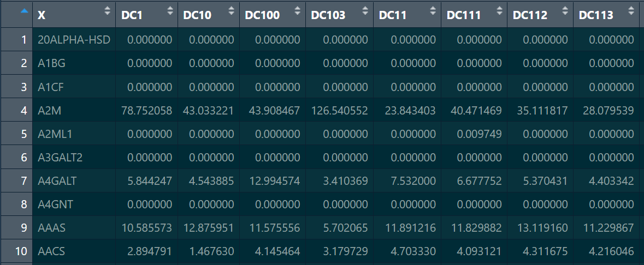Click value 3.410369 in A4GALT row
The width and height of the screenshot is (644, 265).
(x=345, y=181)
